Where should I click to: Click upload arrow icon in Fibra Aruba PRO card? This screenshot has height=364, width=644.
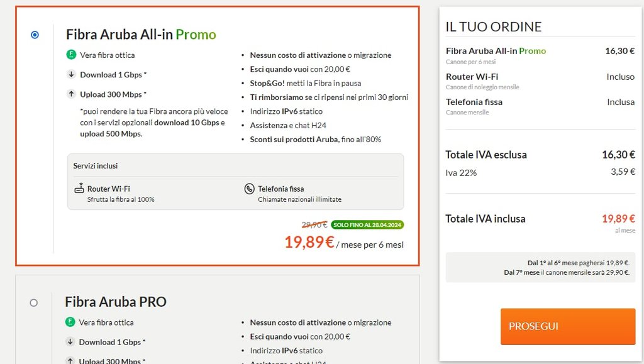tap(70, 361)
